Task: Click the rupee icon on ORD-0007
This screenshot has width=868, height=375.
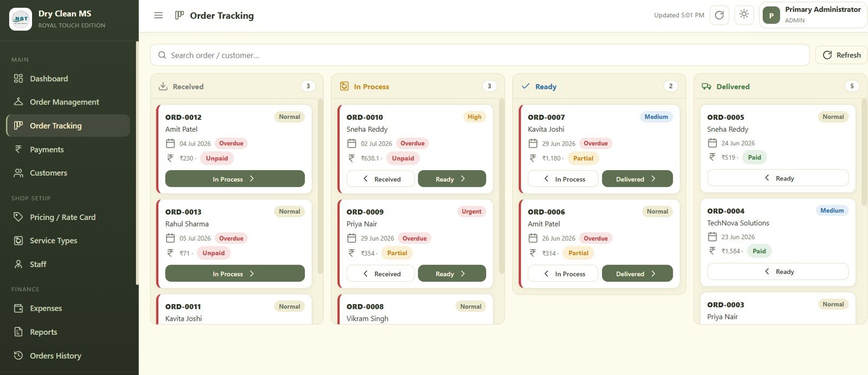Action: point(533,158)
